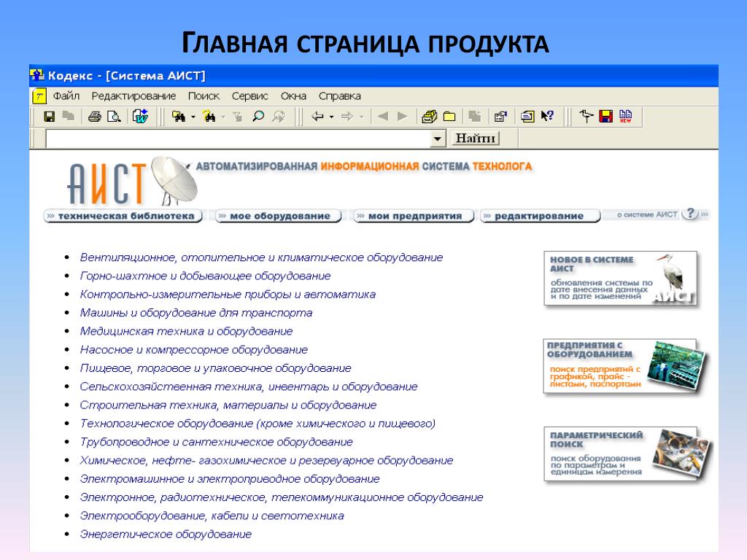Open the Поиск menu

(x=204, y=96)
